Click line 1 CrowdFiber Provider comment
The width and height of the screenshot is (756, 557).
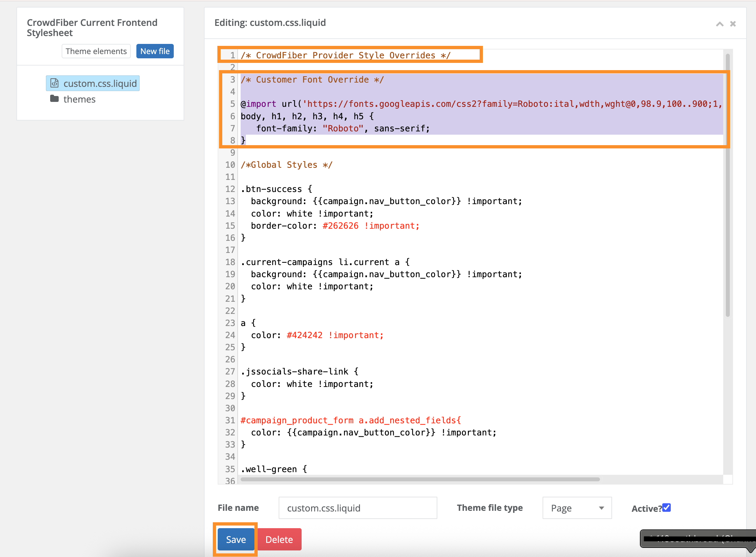(x=345, y=55)
